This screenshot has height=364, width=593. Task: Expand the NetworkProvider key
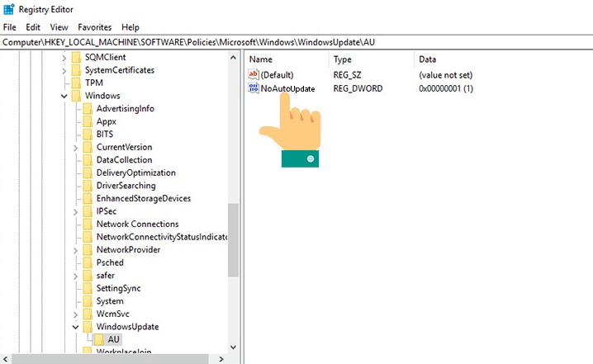point(75,251)
